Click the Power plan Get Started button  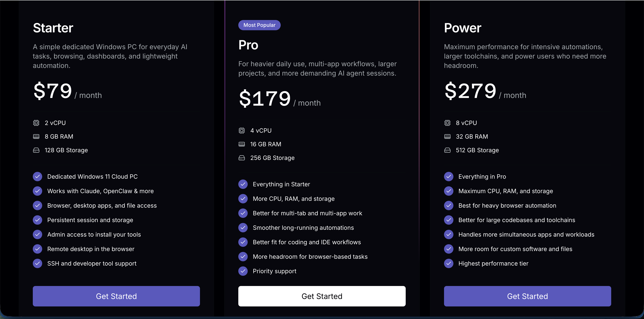(527, 296)
